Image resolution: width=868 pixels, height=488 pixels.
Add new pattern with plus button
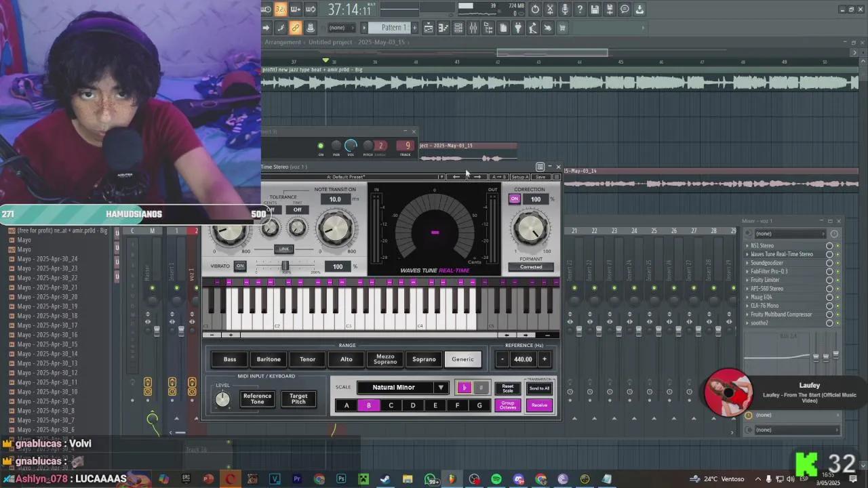click(x=414, y=28)
